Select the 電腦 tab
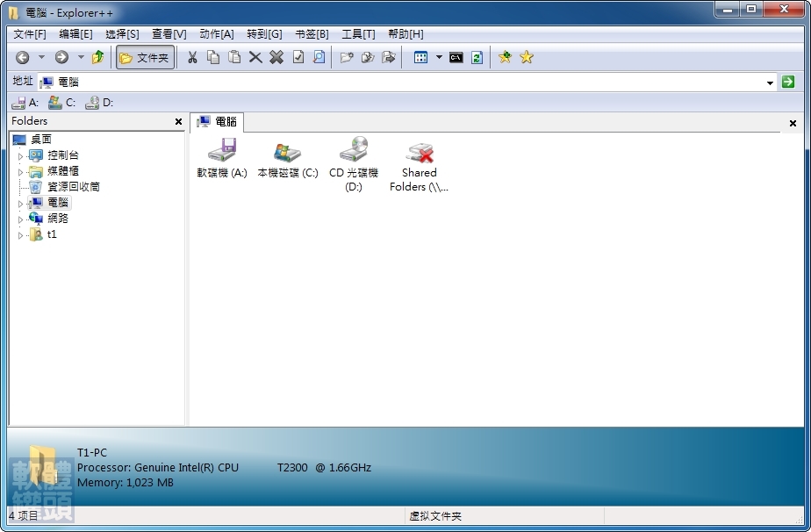This screenshot has width=811, height=532. pyautogui.click(x=217, y=122)
